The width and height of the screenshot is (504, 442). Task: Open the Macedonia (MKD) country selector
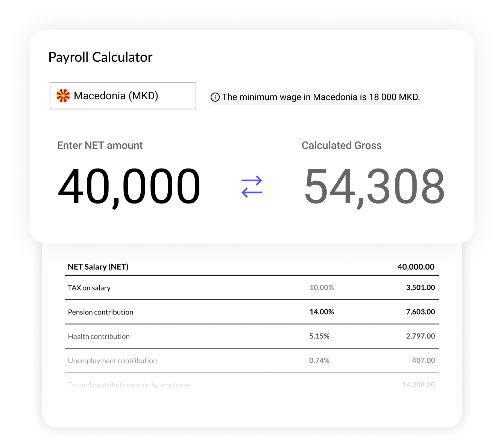point(123,96)
